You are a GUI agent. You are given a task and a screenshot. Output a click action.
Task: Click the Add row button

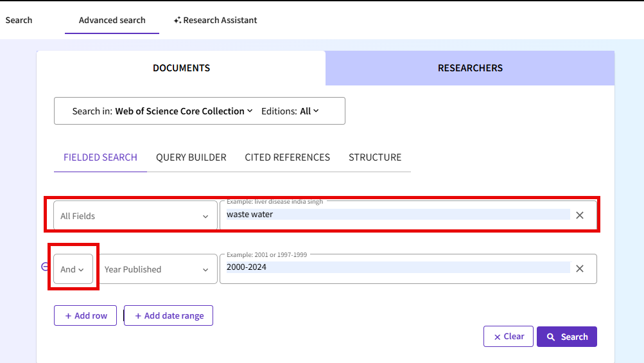click(85, 315)
